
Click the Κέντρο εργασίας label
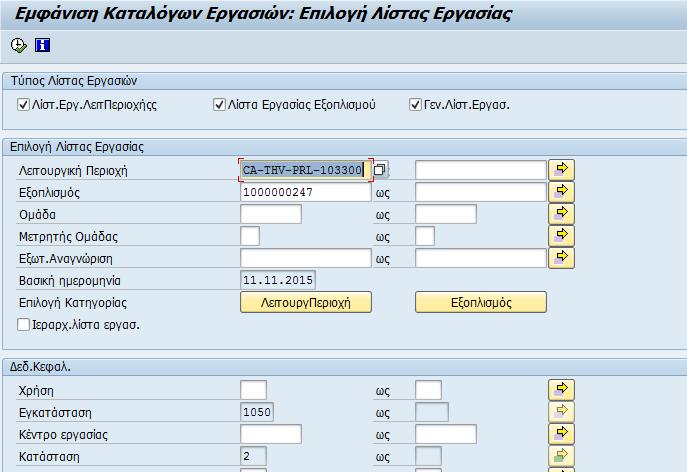63,435
